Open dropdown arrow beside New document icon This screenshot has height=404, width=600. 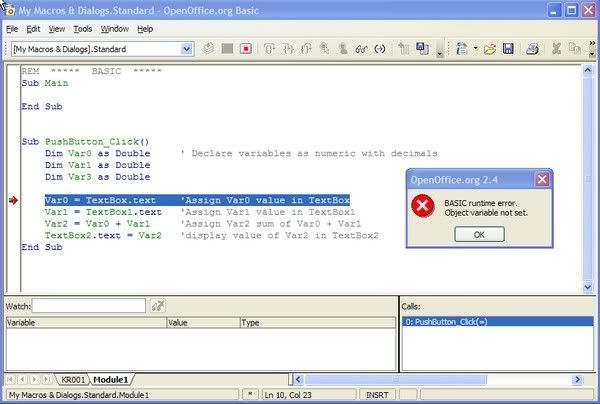point(475,48)
